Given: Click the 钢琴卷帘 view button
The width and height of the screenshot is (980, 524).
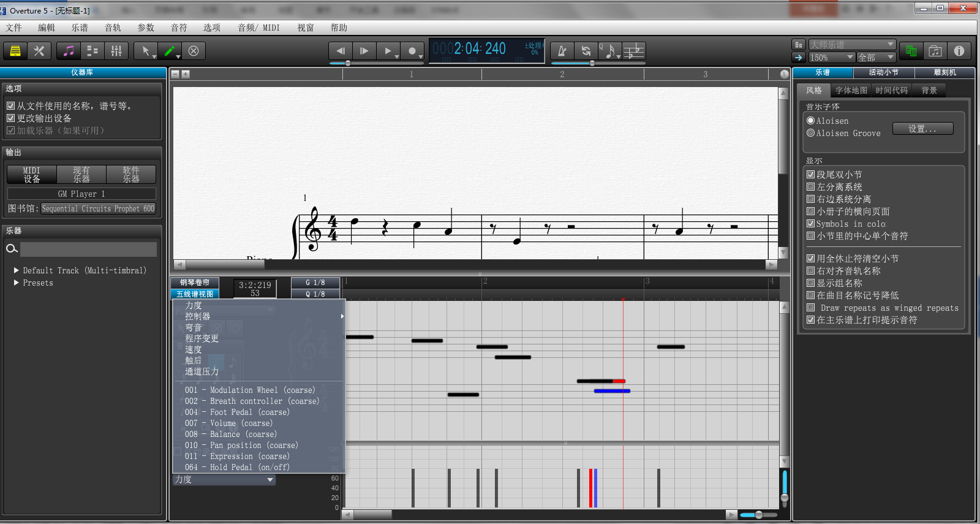Looking at the screenshot, I should tap(195, 283).
